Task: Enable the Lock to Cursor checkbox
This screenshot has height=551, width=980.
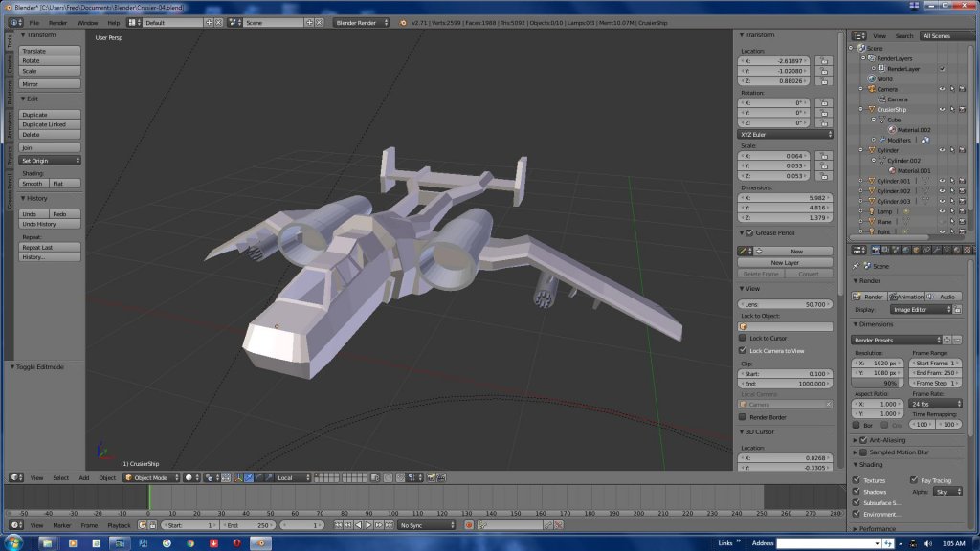Action: click(743, 338)
